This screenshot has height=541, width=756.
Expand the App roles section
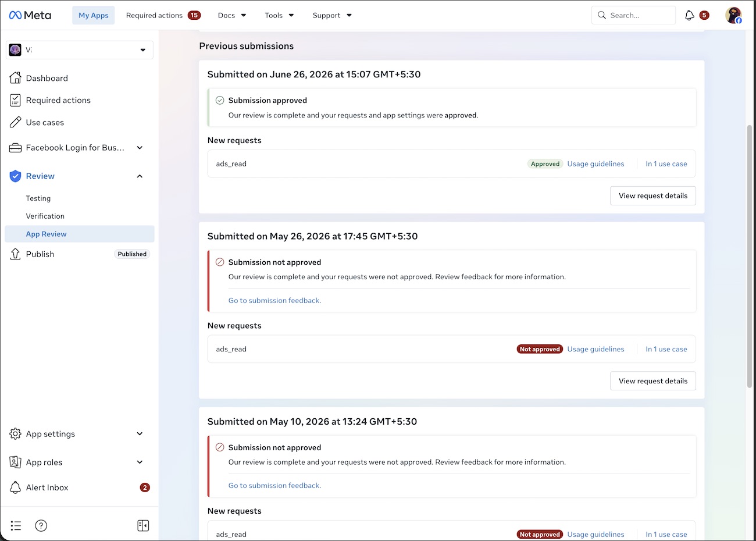(x=140, y=462)
